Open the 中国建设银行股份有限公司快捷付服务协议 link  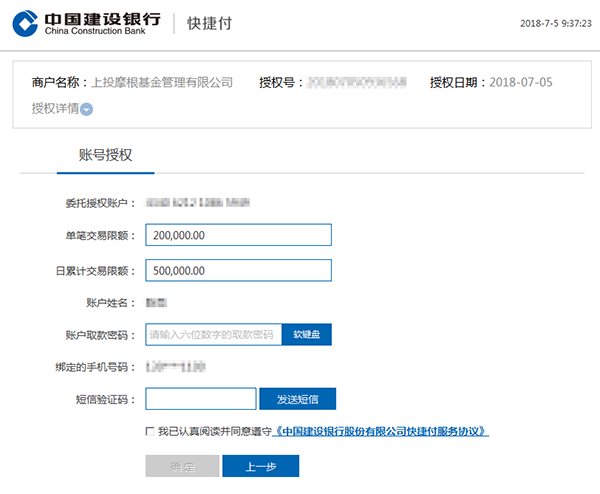click(x=380, y=432)
